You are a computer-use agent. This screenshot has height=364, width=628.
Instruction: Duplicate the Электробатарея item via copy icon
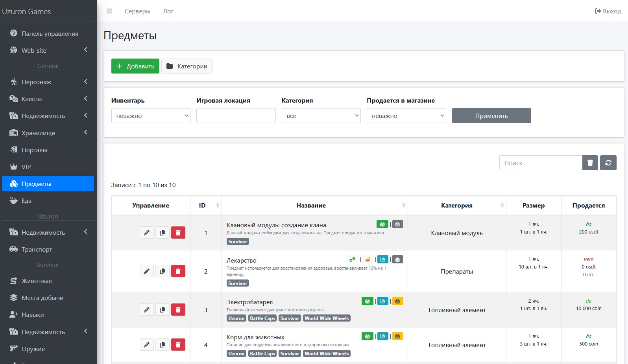(162, 310)
